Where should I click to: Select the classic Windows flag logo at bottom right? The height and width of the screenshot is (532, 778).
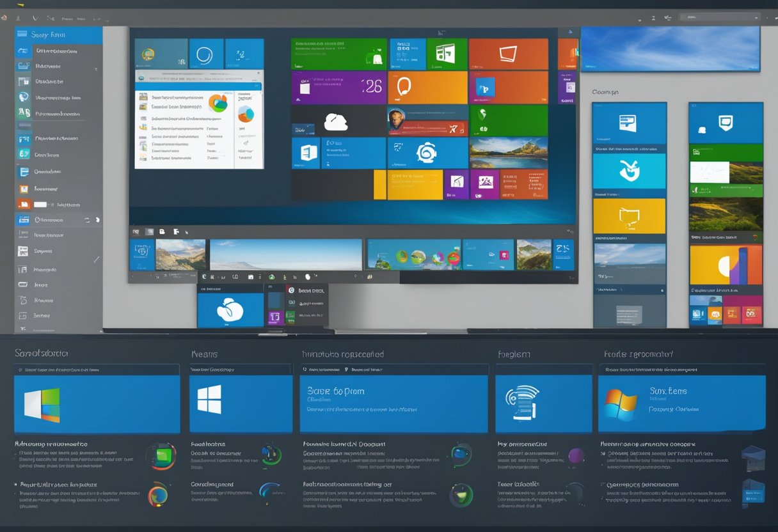(621, 403)
